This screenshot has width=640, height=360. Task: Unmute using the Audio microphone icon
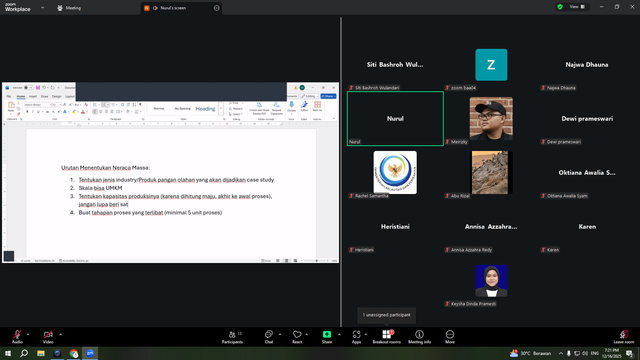17,334
